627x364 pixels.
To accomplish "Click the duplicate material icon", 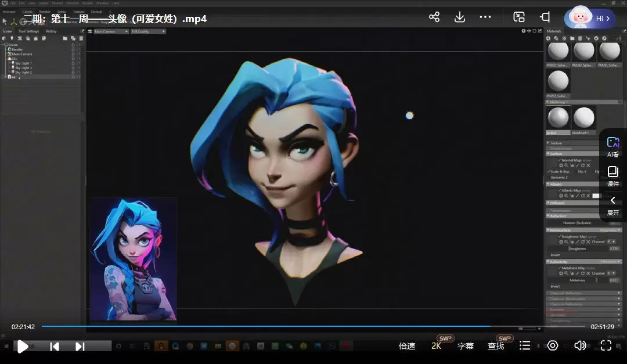I will click(556, 38).
